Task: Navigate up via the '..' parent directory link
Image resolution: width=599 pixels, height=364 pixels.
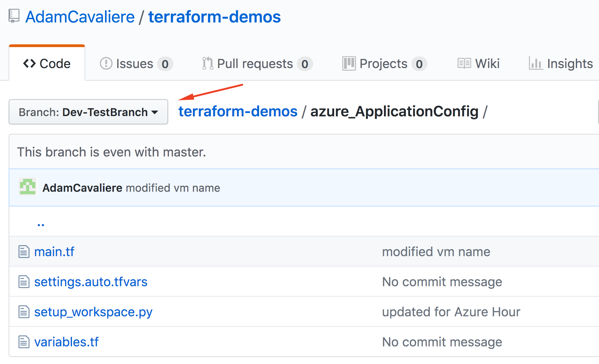Action: 41,225
